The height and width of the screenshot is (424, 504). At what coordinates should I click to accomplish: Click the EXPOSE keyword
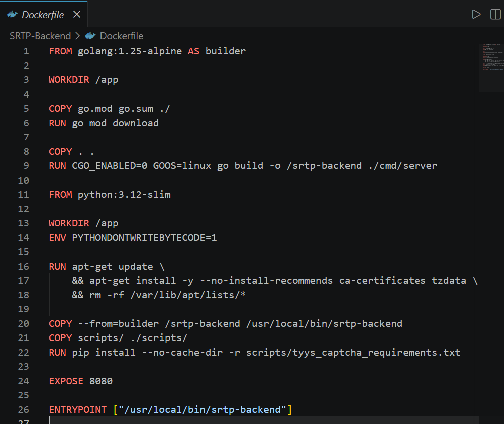[66, 381]
